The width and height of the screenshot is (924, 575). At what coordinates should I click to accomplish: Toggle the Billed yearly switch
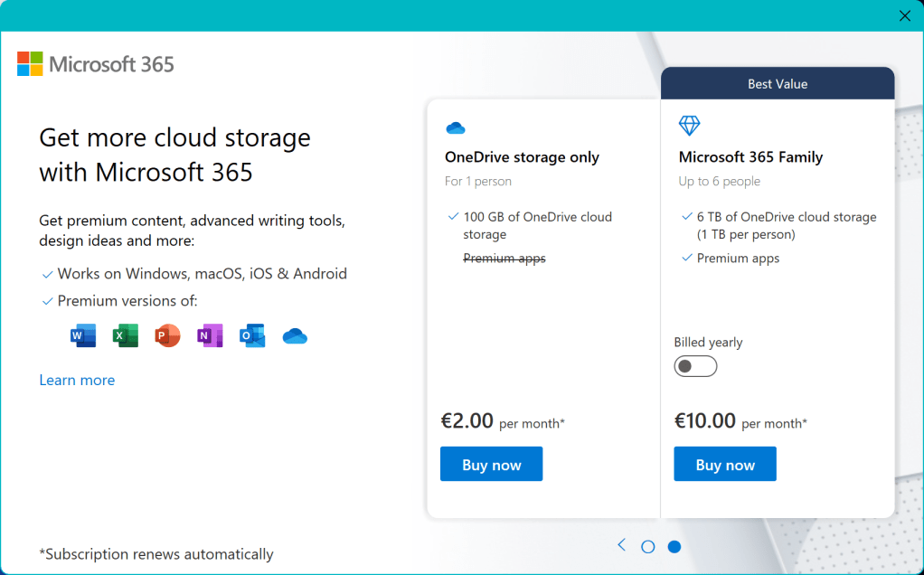pyautogui.click(x=695, y=366)
